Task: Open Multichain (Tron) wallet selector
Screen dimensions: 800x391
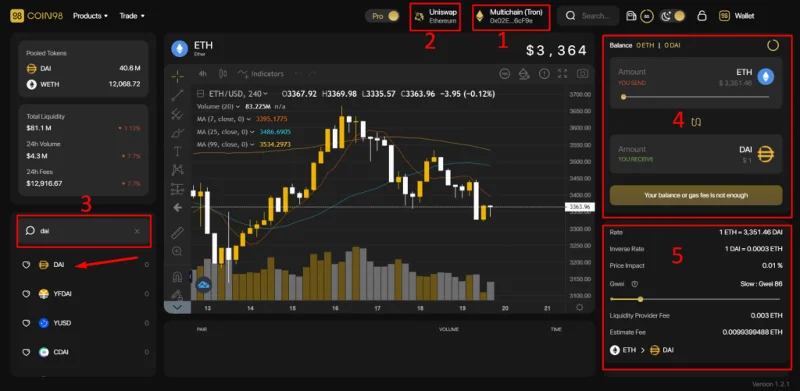Action: pyautogui.click(x=511, y=16)
